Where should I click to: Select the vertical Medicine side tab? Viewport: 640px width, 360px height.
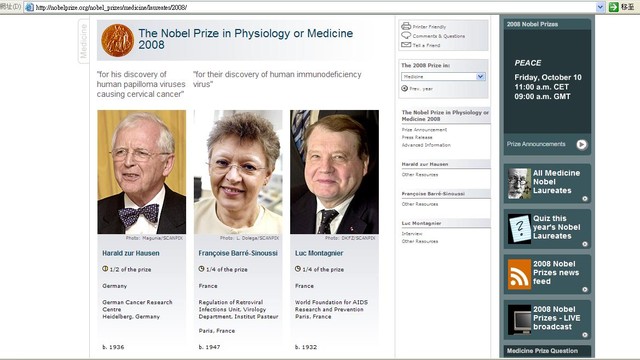(84, 41)
